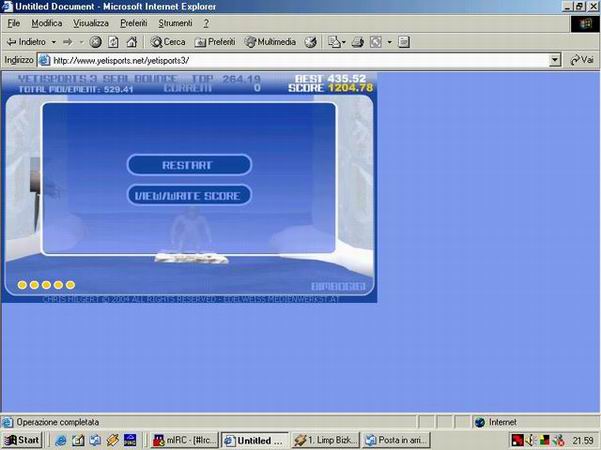Image resolution: width=601 pixels, height=450 pixels.
Task: Switch to the Limp Bizk taskbar item
Action: point(325,440)
